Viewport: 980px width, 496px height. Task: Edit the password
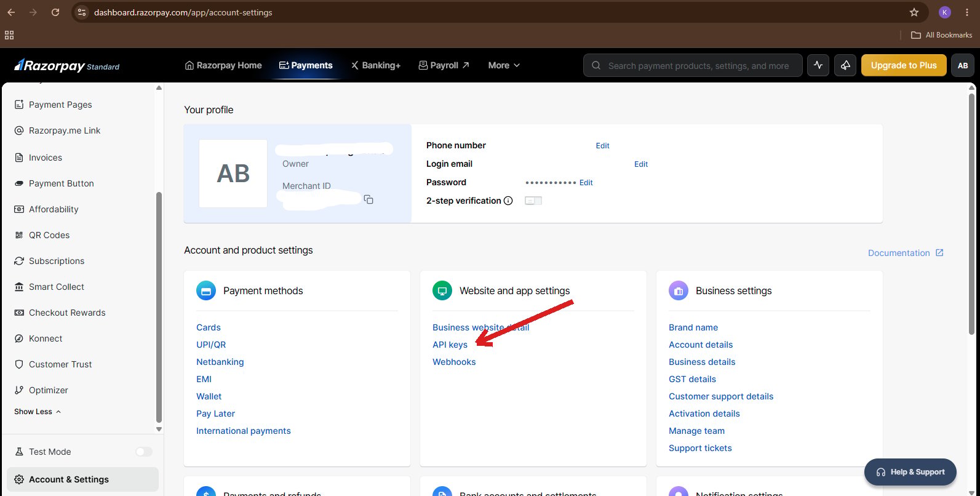coord(586,183)
